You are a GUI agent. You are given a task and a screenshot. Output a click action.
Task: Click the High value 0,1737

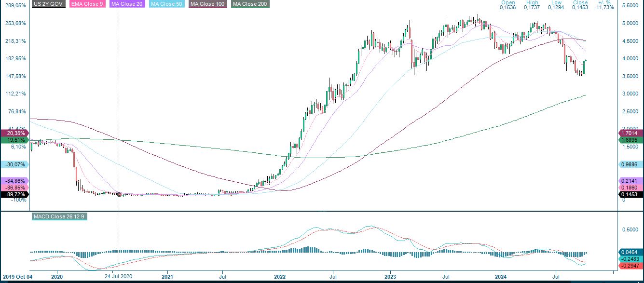(531, 8)
